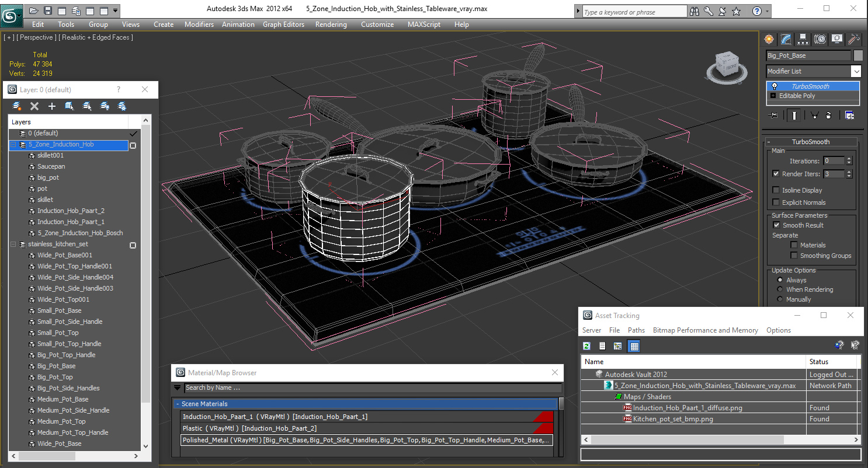Click Table View icon in Asset Tracking
The width and height of the screenshot is (868, 468).
[634, 346]
